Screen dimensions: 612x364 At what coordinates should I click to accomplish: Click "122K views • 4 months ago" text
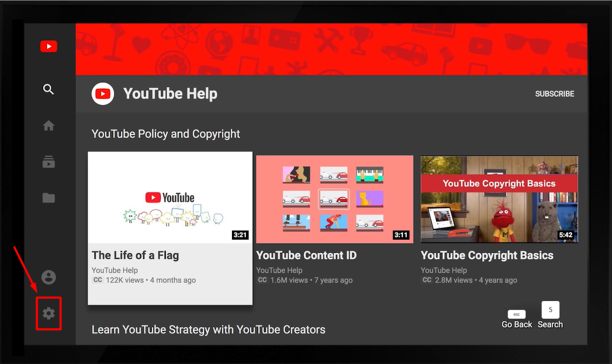151,280
